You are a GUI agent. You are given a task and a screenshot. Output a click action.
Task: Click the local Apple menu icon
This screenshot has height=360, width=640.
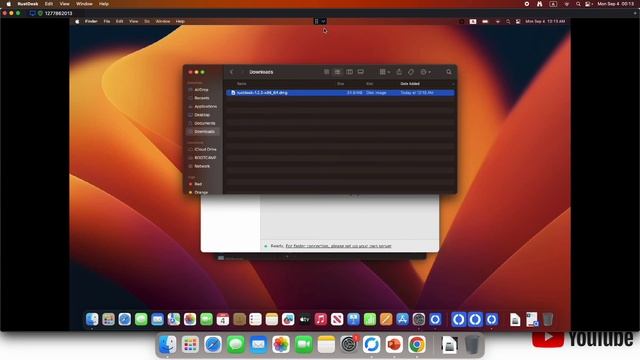[9, 4]
